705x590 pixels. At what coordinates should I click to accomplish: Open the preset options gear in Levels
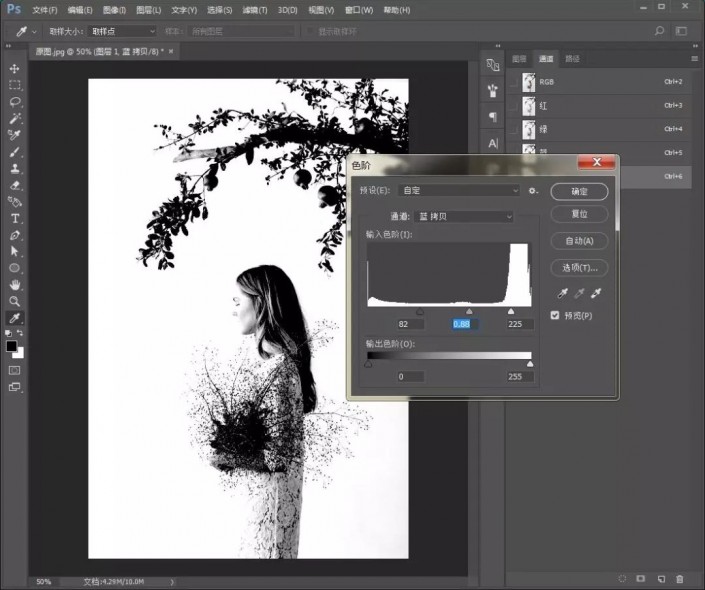pyautogui.click(x=534, y=190)
